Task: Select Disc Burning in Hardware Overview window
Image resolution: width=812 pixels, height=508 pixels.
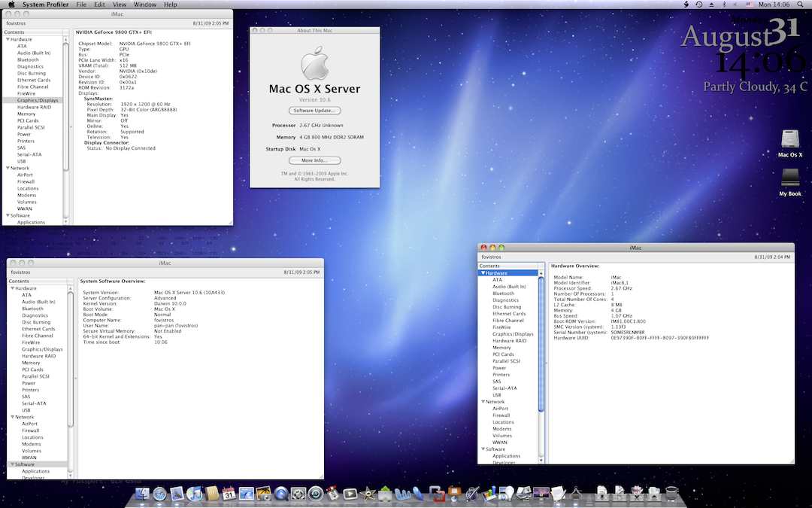Action: (505, 307)
